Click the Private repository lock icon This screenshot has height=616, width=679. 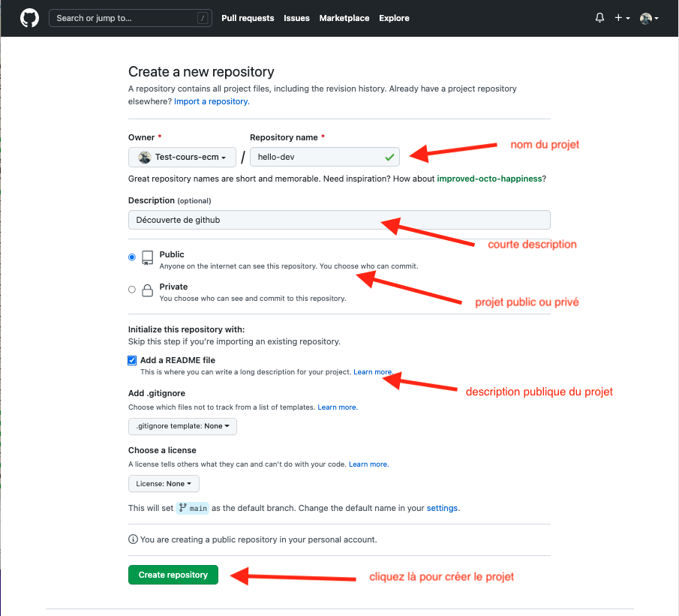pos(148,291)
